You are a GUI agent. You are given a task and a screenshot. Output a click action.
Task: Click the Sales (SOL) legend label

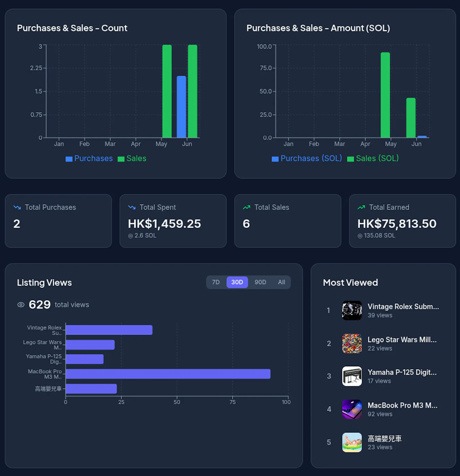(x=377, y=158)
